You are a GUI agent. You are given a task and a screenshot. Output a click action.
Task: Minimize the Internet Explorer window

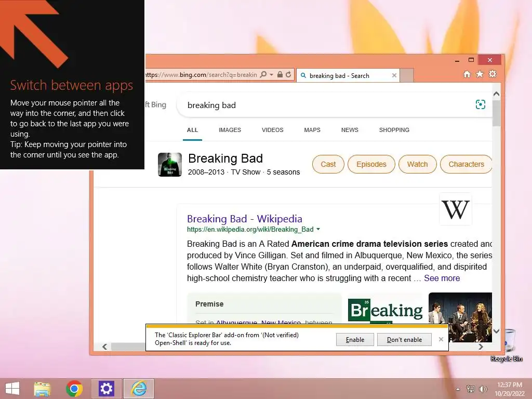[x=457, y=60]
